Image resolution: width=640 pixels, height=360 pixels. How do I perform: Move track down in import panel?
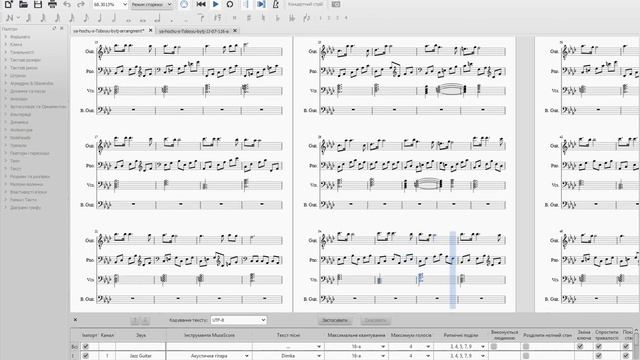coord(145,320)
